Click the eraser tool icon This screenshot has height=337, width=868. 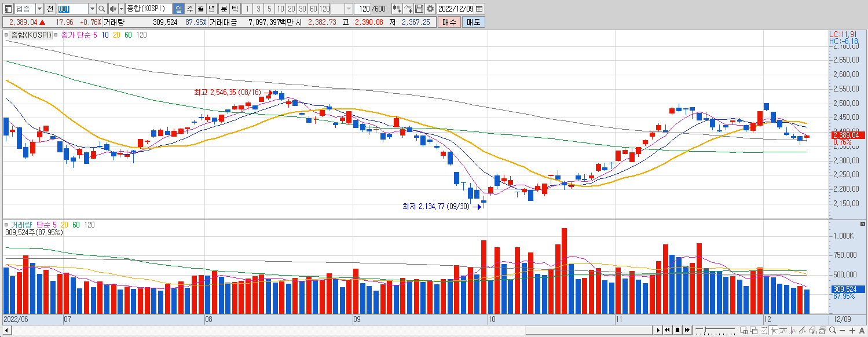[812, 331]
